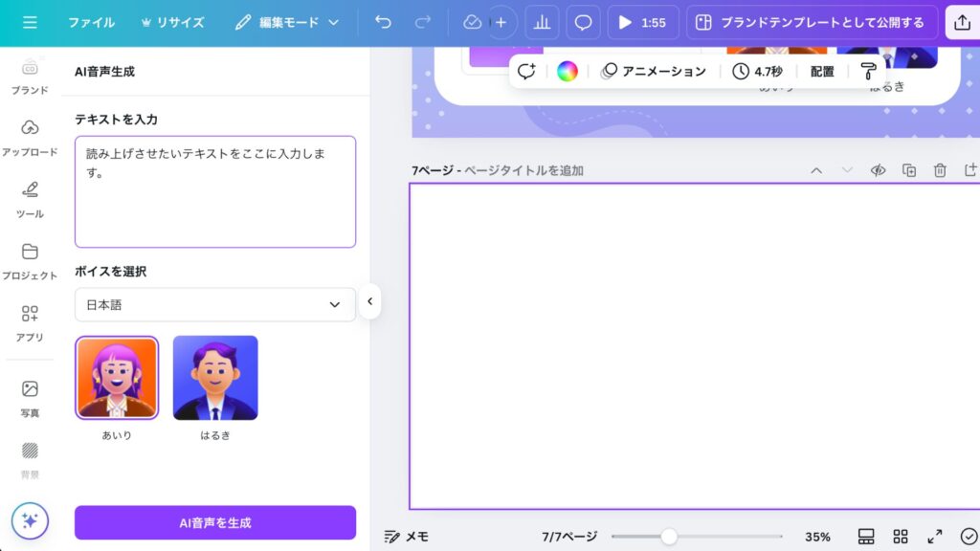
Task: Enter fullscreen with expand arrows icon
Action: click(x=934, y=536)
